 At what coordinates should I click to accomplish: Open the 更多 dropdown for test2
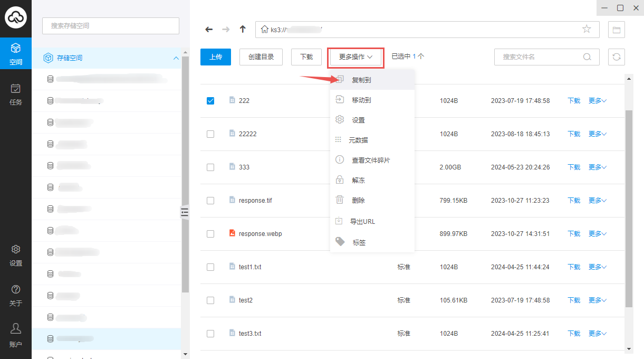597,300
